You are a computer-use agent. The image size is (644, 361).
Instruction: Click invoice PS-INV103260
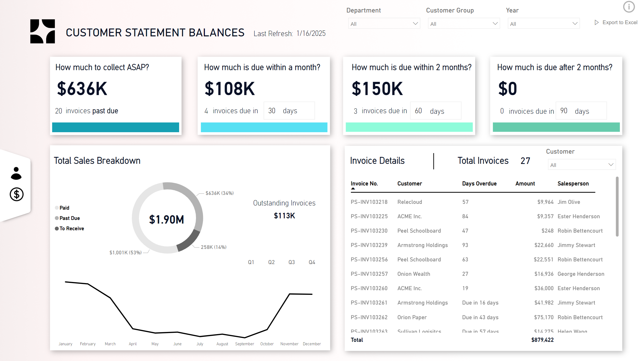tap(369, 288)
